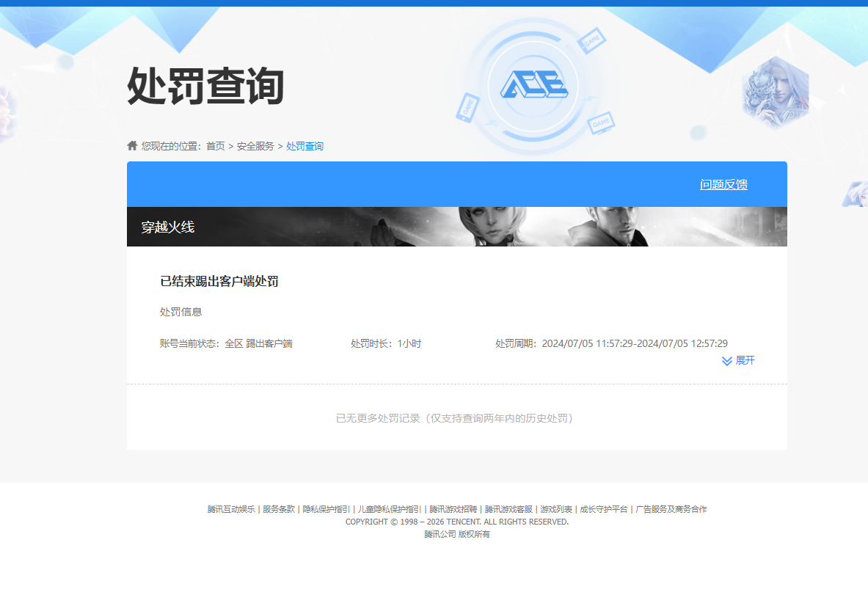Expand penalty details with 展开
The image size is (868, 595).
745,360
